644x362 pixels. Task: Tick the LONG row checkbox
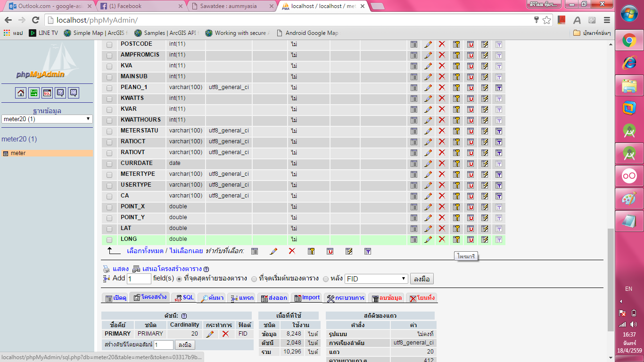(109, 240)
